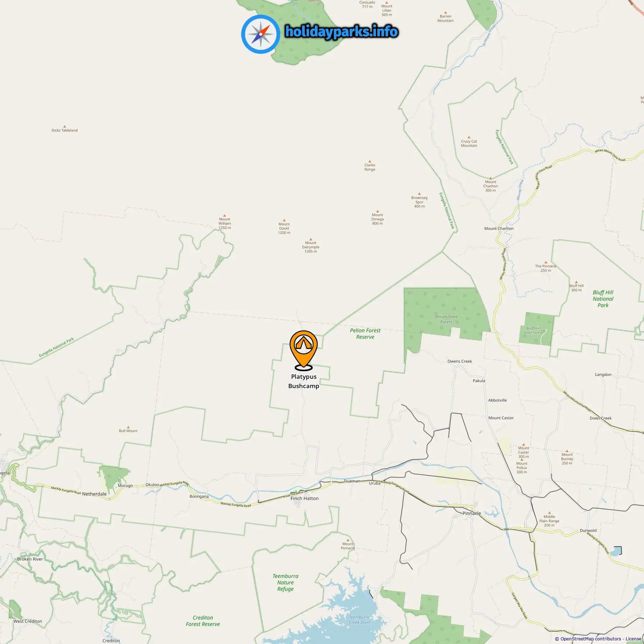Open the holidayparks.info title link
644x644 pixels.
pos(341,32)
